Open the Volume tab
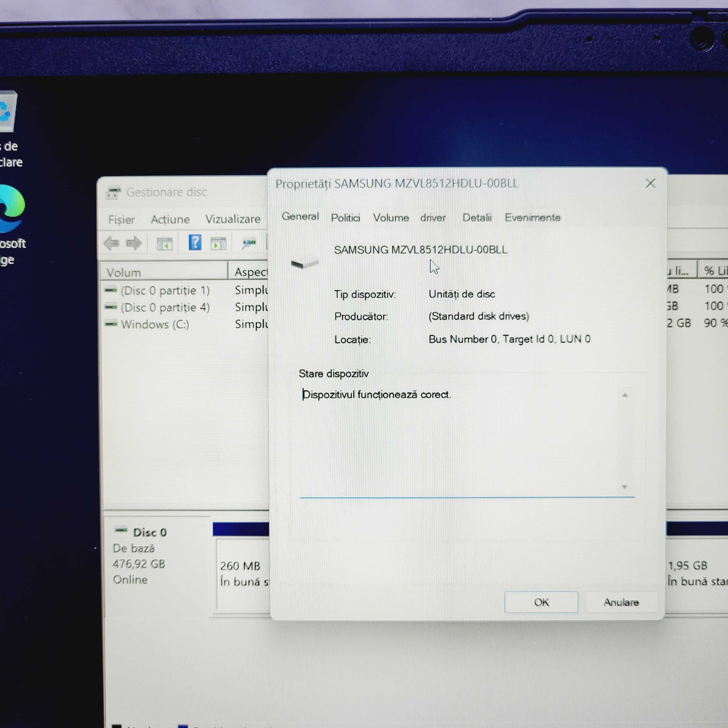Screen dimensions: 728x728 click(x=391, y=218)
